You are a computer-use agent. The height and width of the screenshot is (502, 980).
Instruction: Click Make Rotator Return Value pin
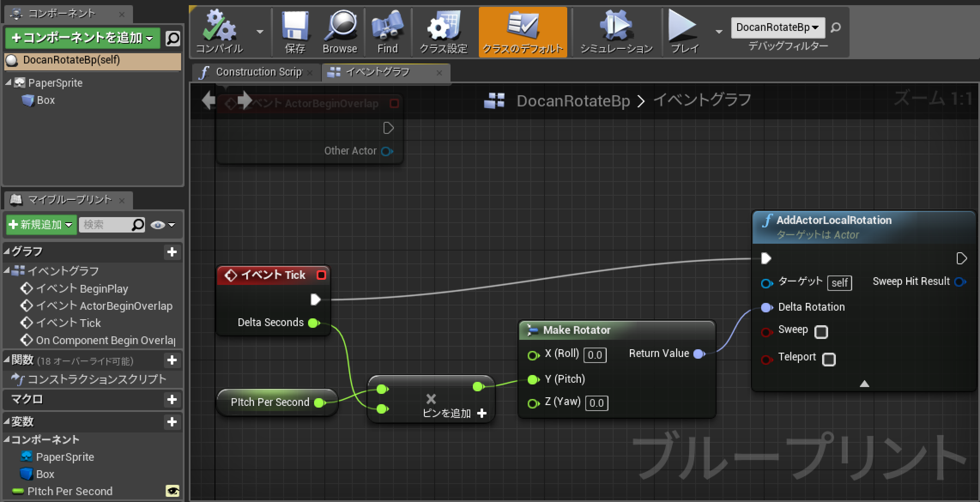pos(699,354)
